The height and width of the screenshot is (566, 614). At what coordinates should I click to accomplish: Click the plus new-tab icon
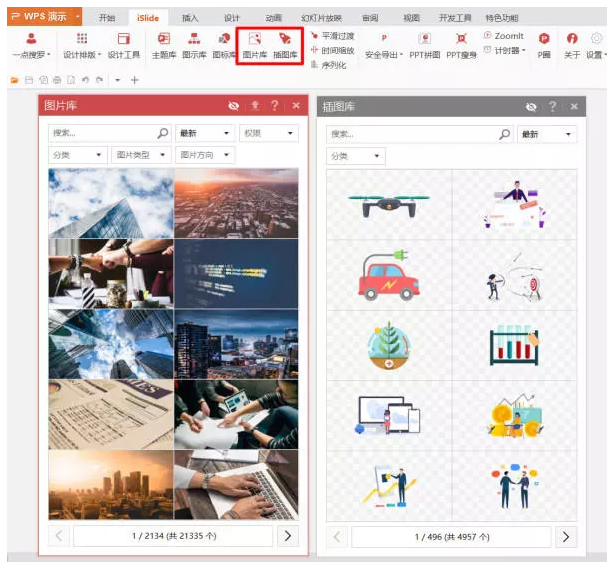135,80
